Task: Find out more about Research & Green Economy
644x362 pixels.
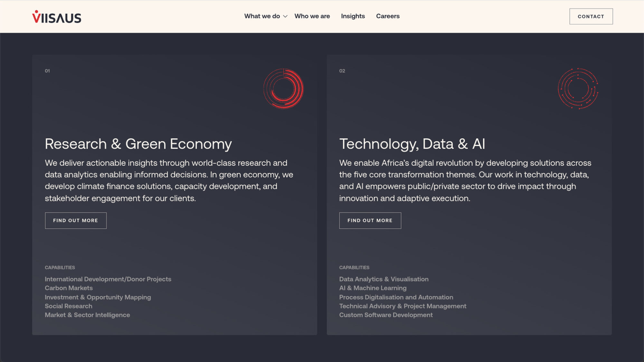Action: 76,220
